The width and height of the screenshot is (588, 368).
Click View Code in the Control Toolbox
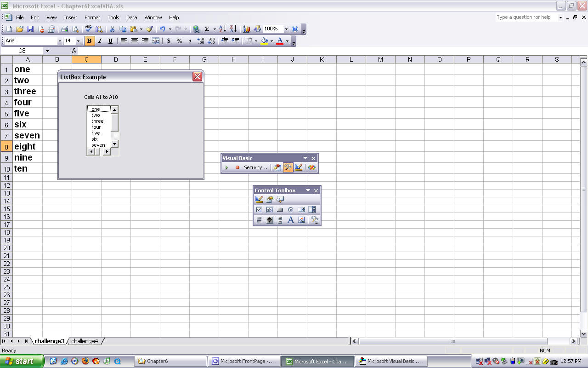[x=280, y=199]
